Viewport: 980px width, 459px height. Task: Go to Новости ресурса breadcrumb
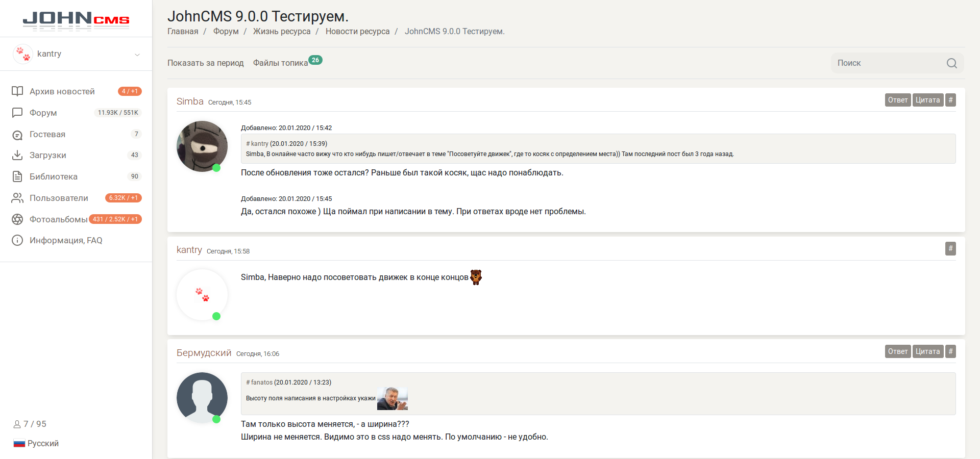(x=357, y=32)
